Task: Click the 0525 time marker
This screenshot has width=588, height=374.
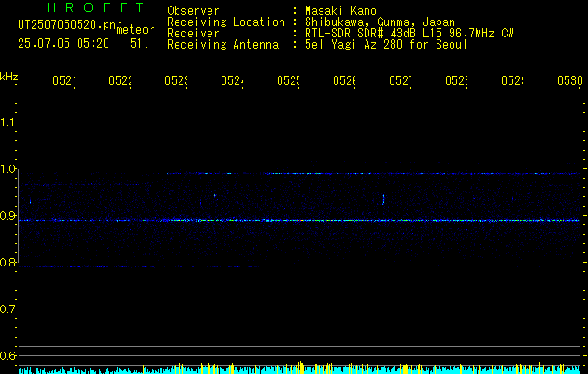Action: 288,80
